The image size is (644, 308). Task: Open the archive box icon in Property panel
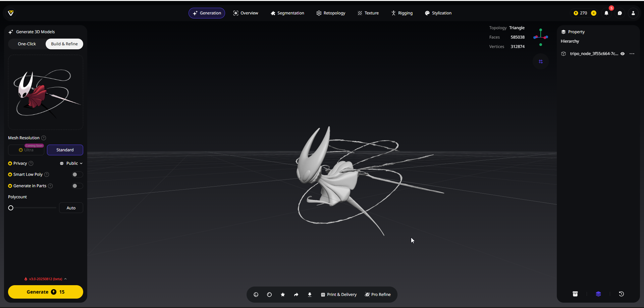pos(575,294)
